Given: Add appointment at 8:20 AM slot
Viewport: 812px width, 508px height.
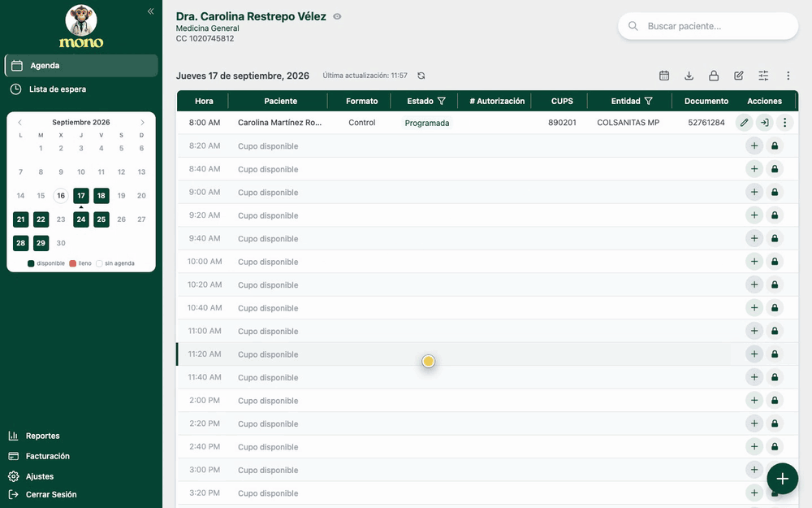Looking at the screenshot, I should [x=754, y=146].
